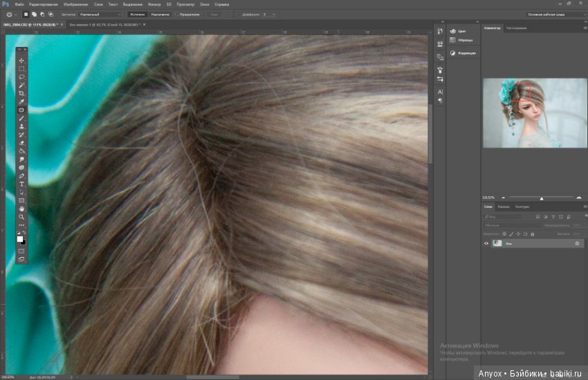Toggle the Источник patch mode button
Screen dimensions: 588x380
[x=137, y=15]
